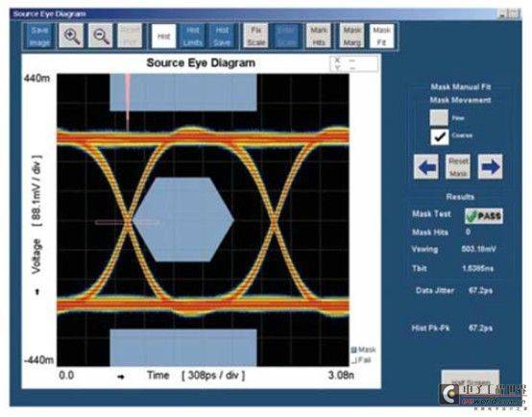Toggle the Mask Fit toolbar button

(x=381, y=36)
